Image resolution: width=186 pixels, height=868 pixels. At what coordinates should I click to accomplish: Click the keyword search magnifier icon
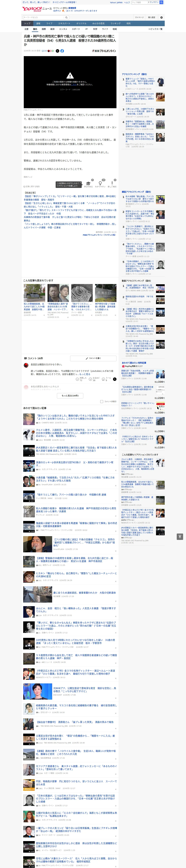coord(66,17)
